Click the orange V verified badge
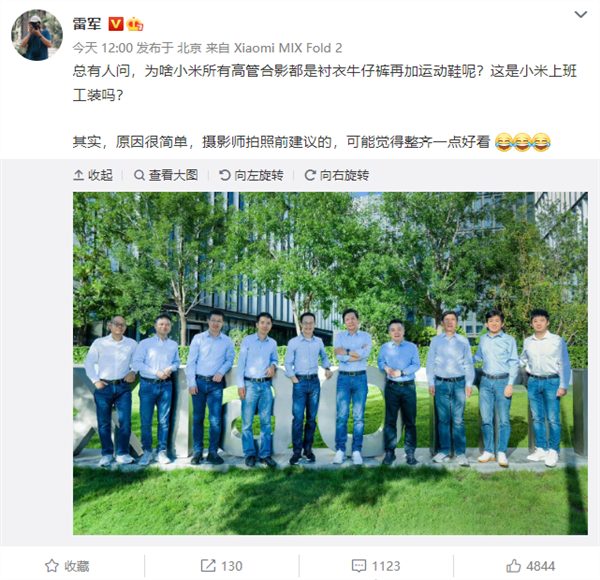The image size is (600, 580). [116, 24]
